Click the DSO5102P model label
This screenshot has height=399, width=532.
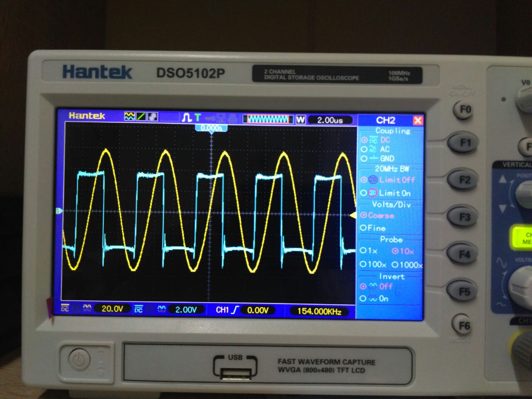coord(190,73)
